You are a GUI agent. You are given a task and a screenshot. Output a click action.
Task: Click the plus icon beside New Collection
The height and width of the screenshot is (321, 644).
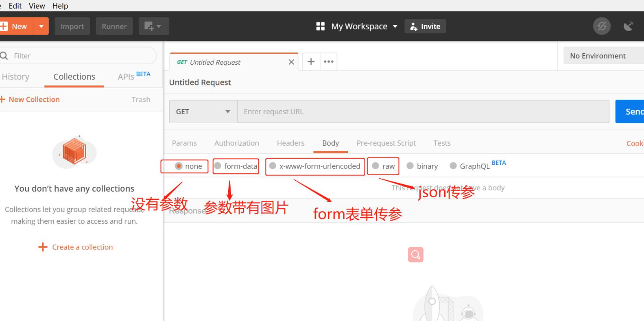pos(2,99)
